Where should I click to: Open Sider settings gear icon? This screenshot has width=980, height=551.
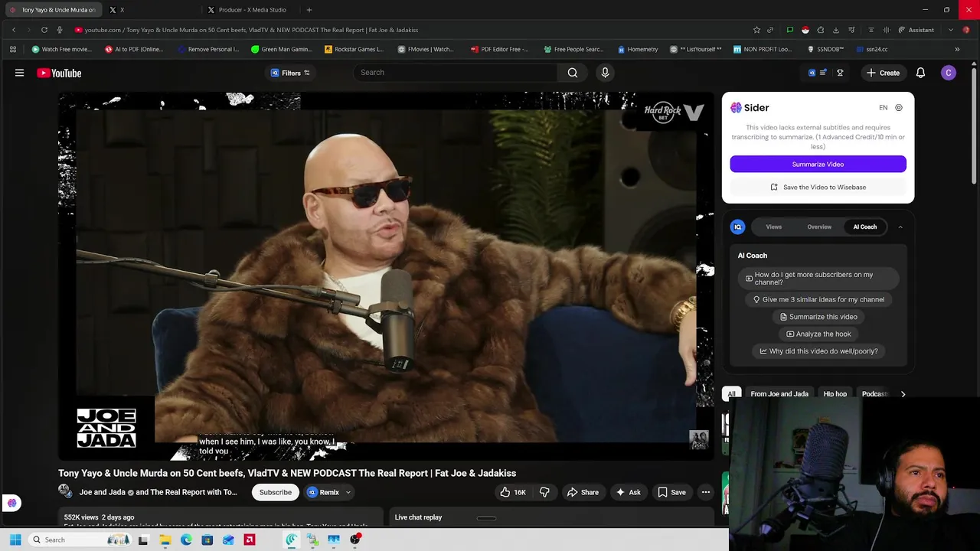[x=899, y=108]
